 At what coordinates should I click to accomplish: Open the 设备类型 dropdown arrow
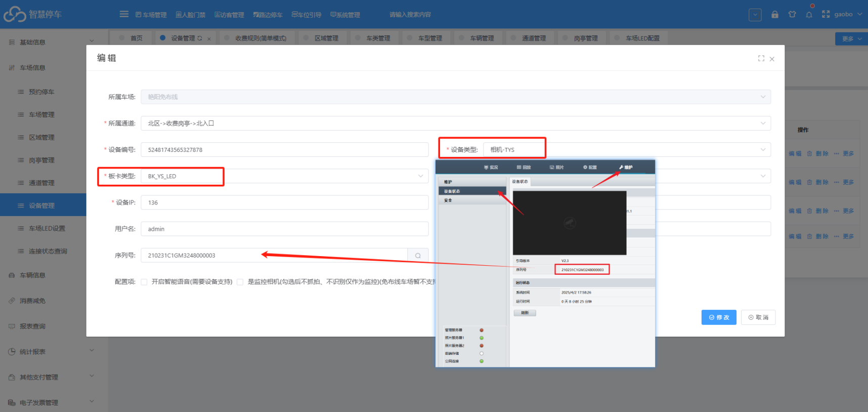point(763,149)
